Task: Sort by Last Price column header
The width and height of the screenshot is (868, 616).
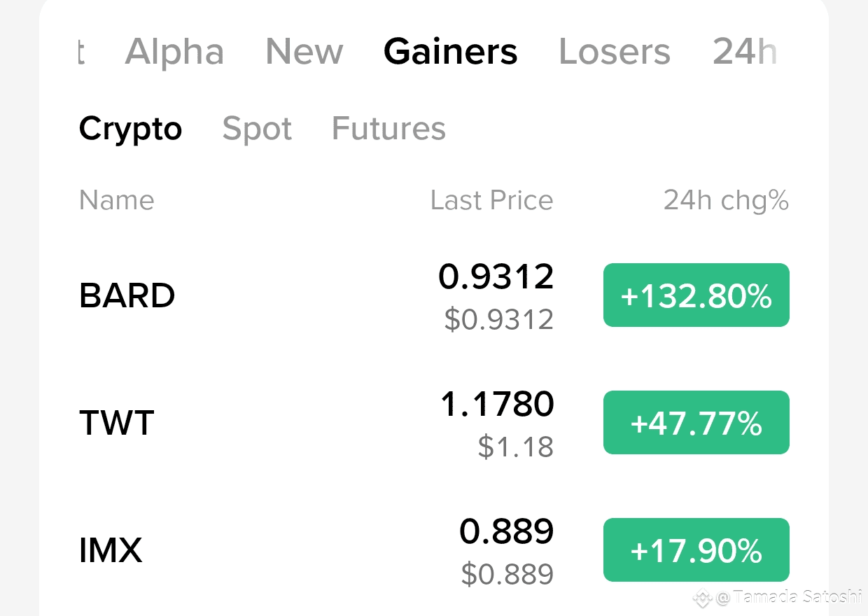Action: [x=492, y=200]
